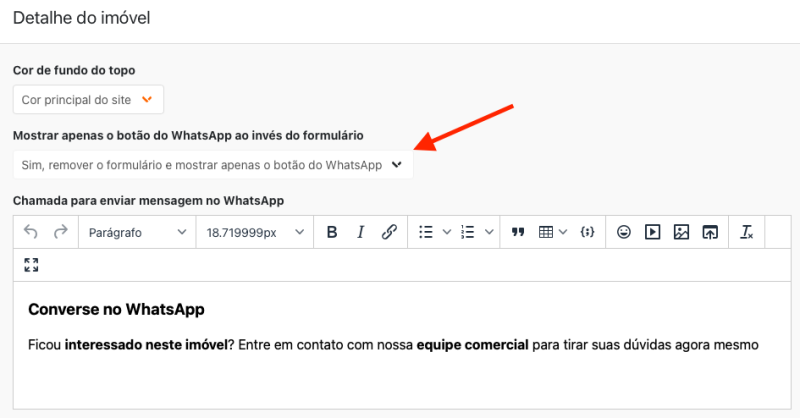
Task: Insert an image in the editor
Action: [681, 232]
